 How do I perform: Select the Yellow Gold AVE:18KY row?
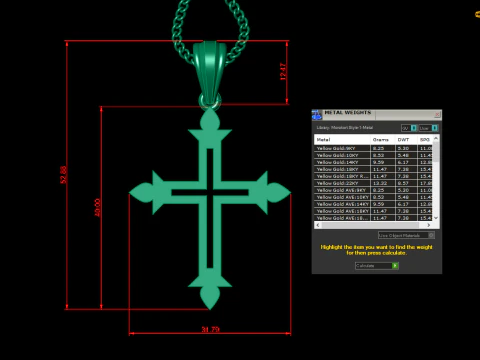coord(373,211)
